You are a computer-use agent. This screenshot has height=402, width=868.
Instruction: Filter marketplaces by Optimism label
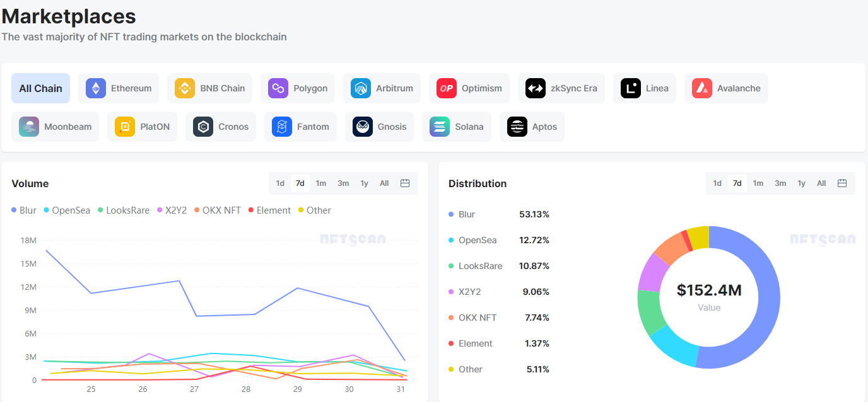point(482,88)
